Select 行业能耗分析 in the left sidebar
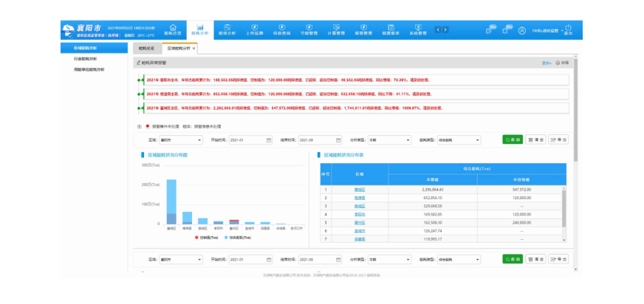This screenshot has height=304, width=644. pyautogui.click(x=85, y=58)
